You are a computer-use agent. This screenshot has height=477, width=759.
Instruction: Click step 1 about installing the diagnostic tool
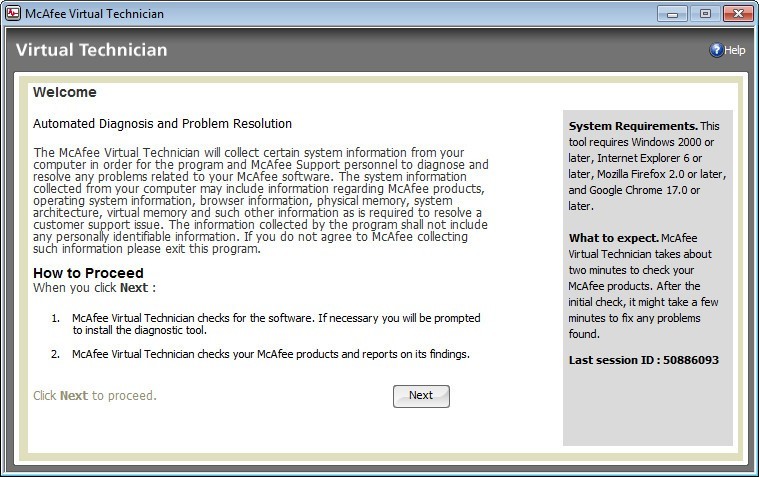(276, 324)
